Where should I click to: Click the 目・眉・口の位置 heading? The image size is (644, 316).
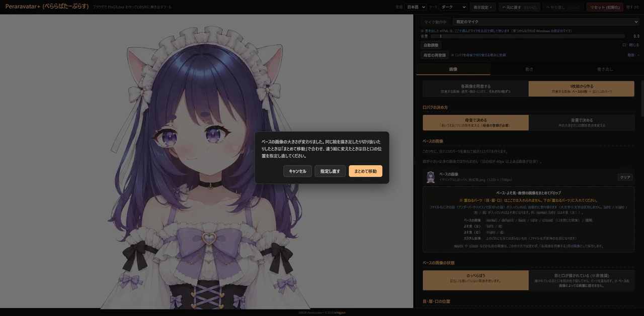[436, 301]
